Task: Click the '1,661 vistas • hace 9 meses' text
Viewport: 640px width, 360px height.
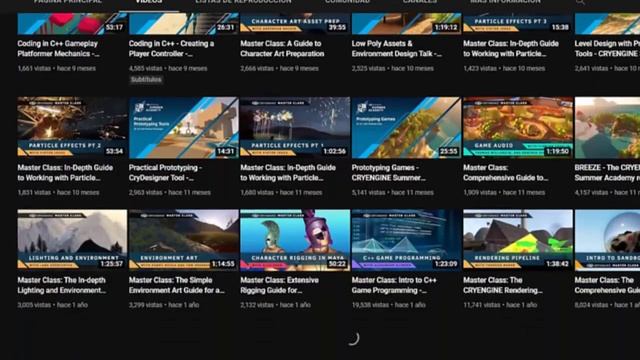Action: point(57,69)
